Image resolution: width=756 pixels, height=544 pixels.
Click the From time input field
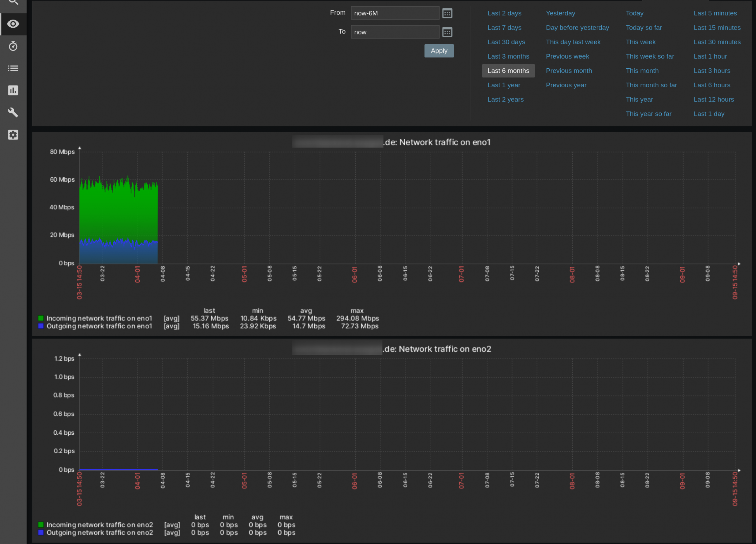pyautogui.click(x=395, y=13)
